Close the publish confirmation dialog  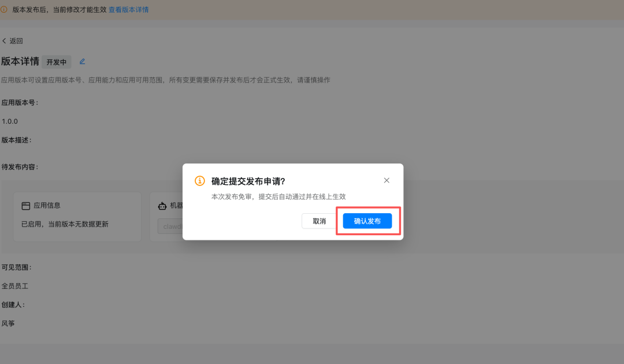click(x=387, y=180)
